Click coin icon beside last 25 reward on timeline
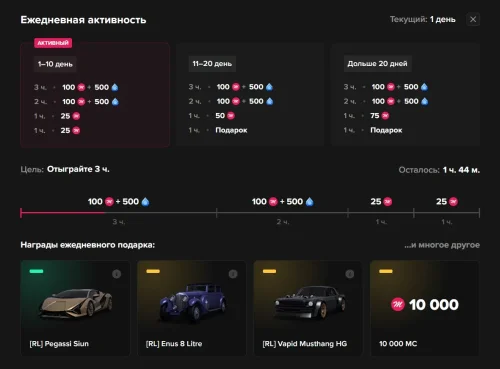The width and height of the screenshot is (500, 369). [x=453, y=202]
